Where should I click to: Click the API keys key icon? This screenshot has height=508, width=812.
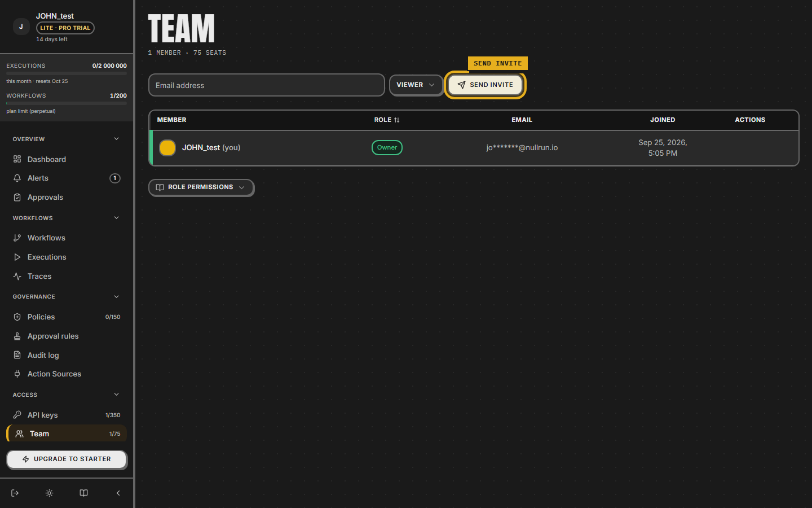17,415
